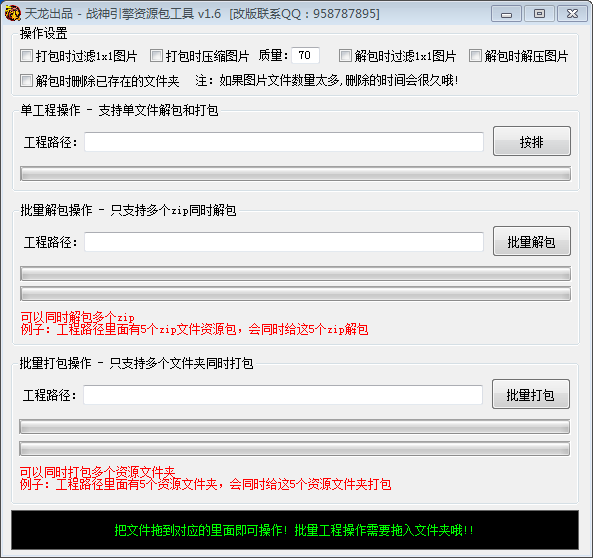Minimize the resource pack tool window

(506, 14)
